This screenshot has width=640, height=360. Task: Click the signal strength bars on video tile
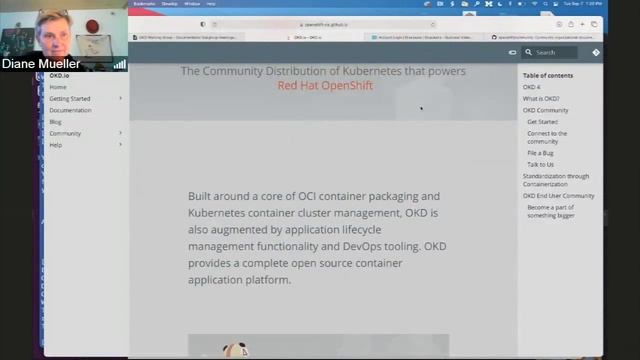pyautogui.click(x=119, y=64)
